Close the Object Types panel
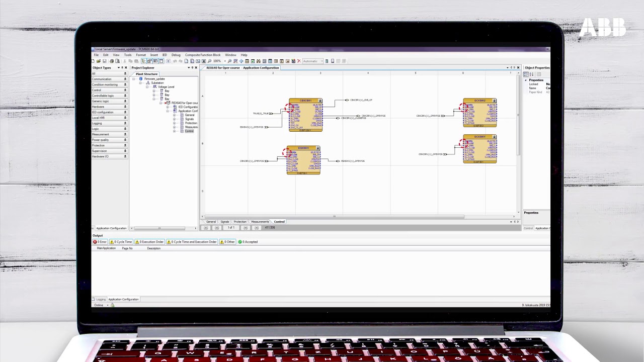Viewport: 644px width, 362px height. (x=126, y=67)
